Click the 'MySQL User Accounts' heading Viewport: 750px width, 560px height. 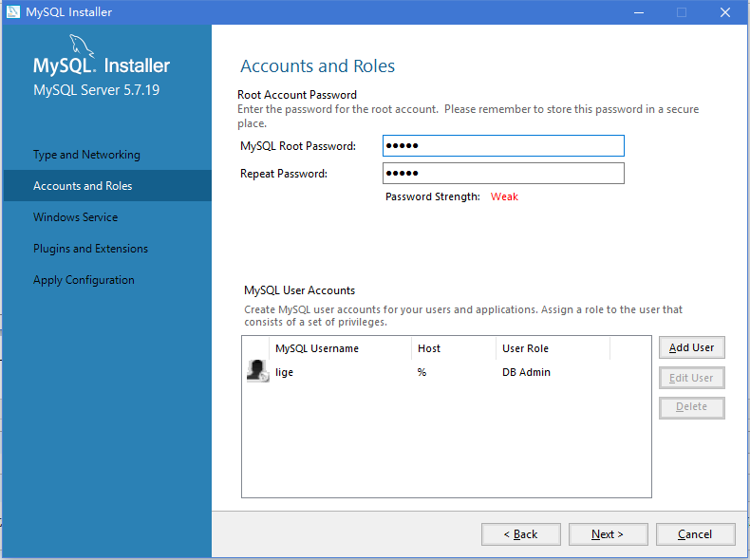coord(299,290)
